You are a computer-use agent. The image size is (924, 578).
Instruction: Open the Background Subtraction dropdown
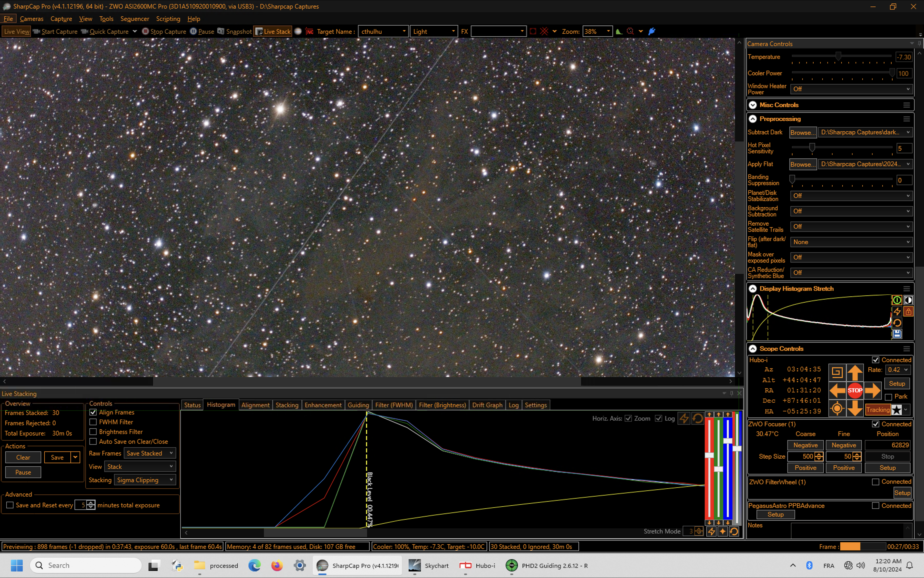coord(852,211)
